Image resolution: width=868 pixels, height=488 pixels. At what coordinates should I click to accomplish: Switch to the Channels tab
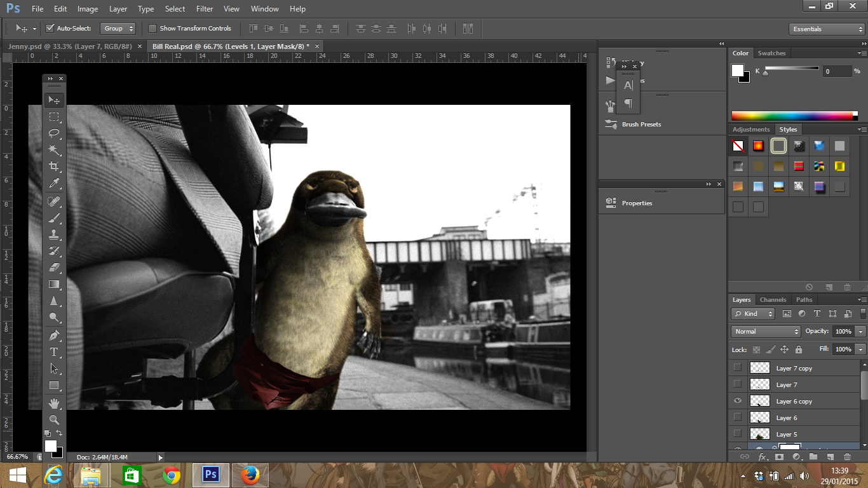[x=773, y=300]
